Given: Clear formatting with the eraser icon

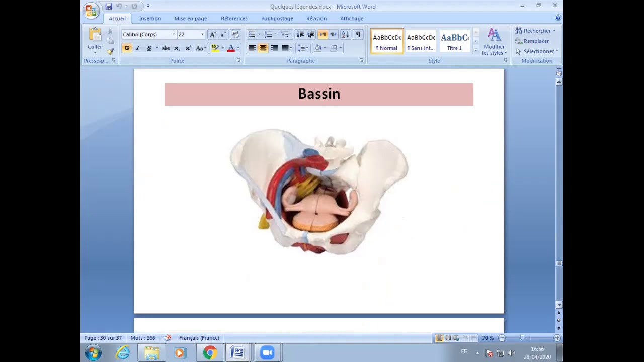Looking at the screenshot, I should click(x=235, y=34).
